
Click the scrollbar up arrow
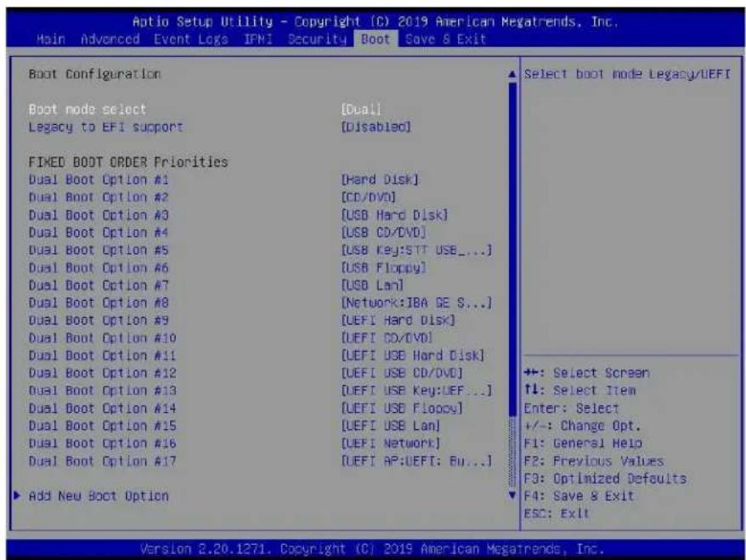tap(512, 74)
